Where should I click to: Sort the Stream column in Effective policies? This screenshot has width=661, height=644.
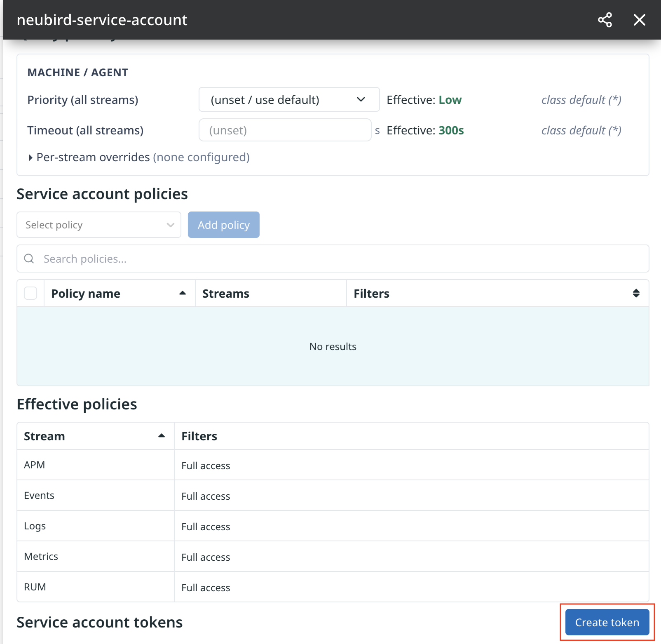pos(96,436)
